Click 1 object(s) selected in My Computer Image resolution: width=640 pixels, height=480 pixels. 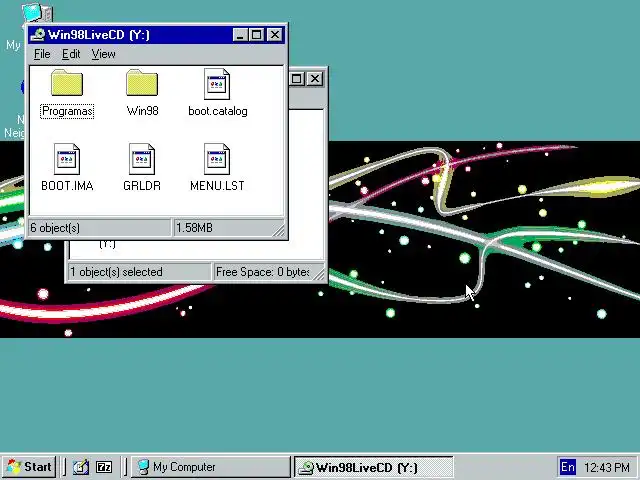click(116, 272)
